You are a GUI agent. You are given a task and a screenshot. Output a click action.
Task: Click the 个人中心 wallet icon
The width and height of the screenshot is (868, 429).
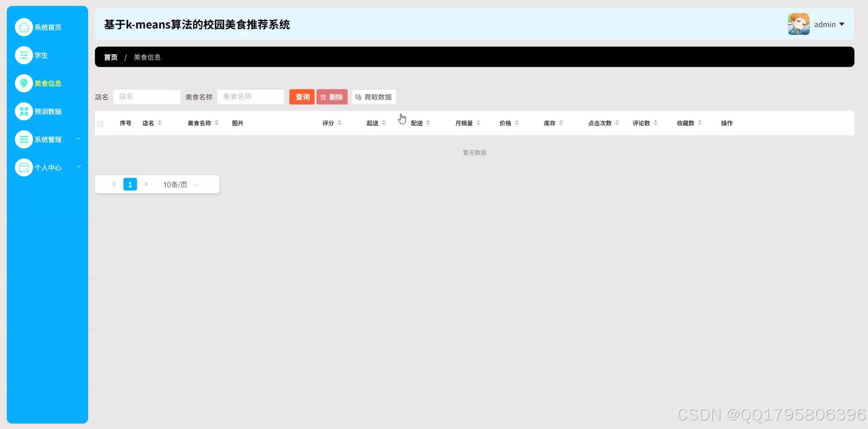24,167
